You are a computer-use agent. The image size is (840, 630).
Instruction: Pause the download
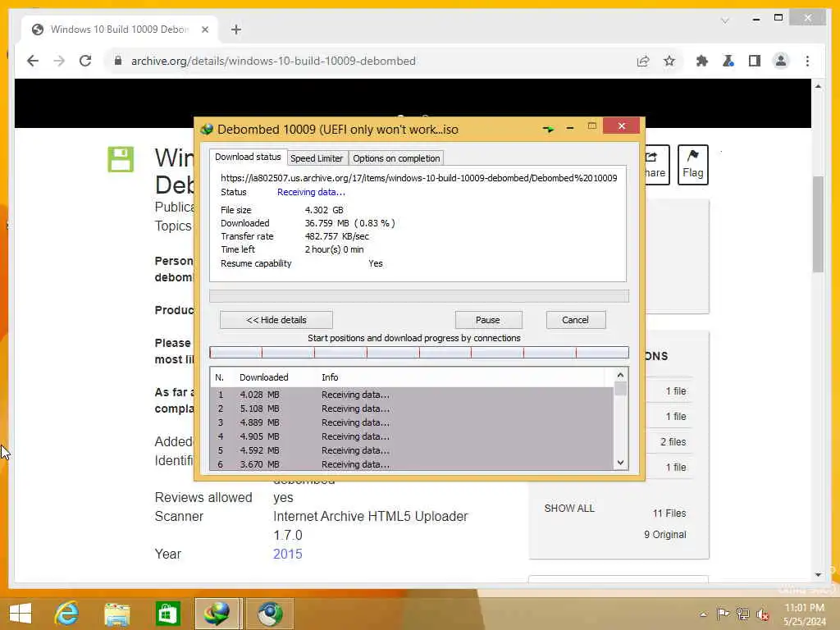coord(488,320)
